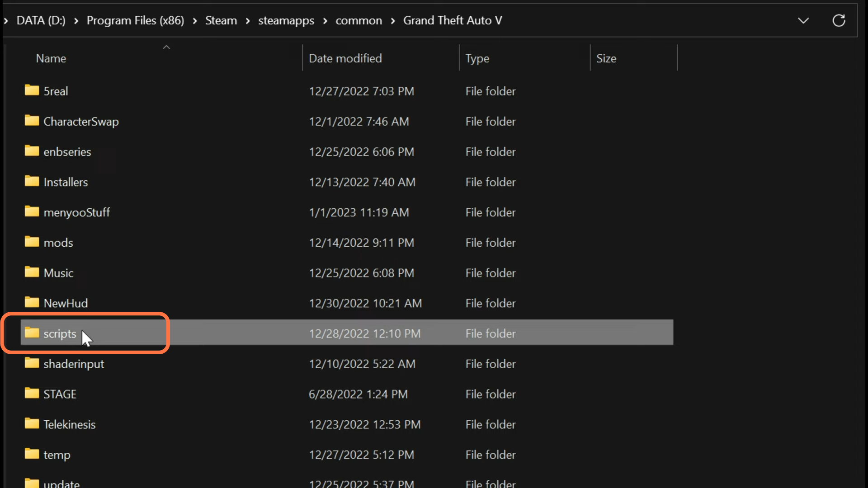868x488 pixels.
Task: Click date 12/30/2022 10:21 AM cell
Action: pos(365,303)
